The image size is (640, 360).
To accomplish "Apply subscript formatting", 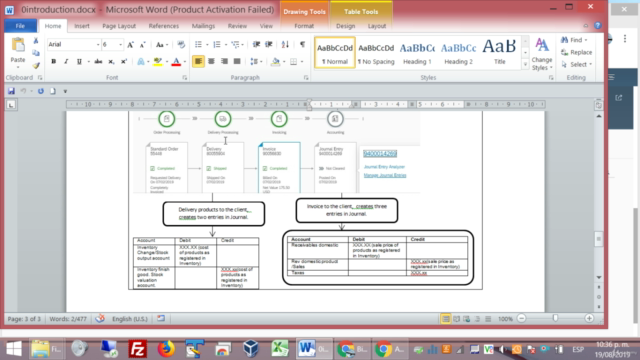I will point(111,62).
